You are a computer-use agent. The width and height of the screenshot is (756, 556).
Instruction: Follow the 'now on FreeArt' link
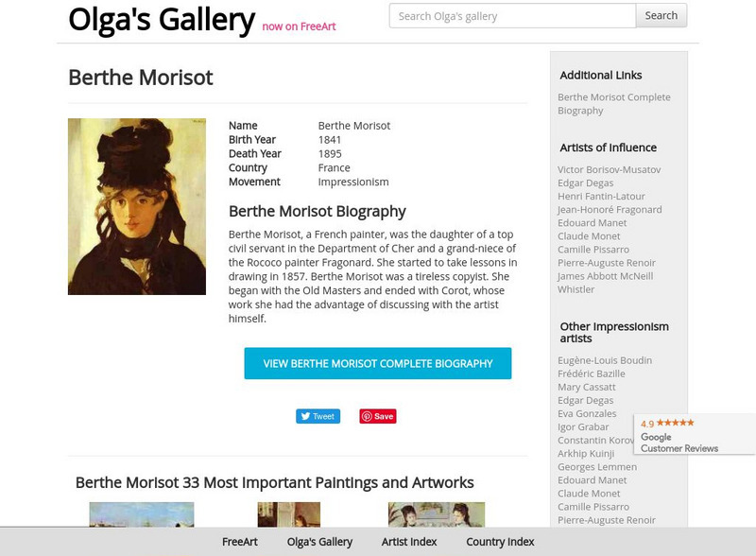[x=299, y=26]
